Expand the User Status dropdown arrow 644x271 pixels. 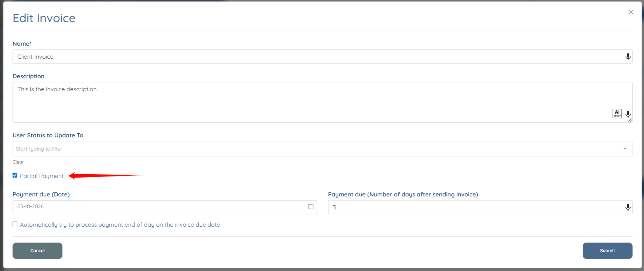pyautogui.click(x=624, y=149)
